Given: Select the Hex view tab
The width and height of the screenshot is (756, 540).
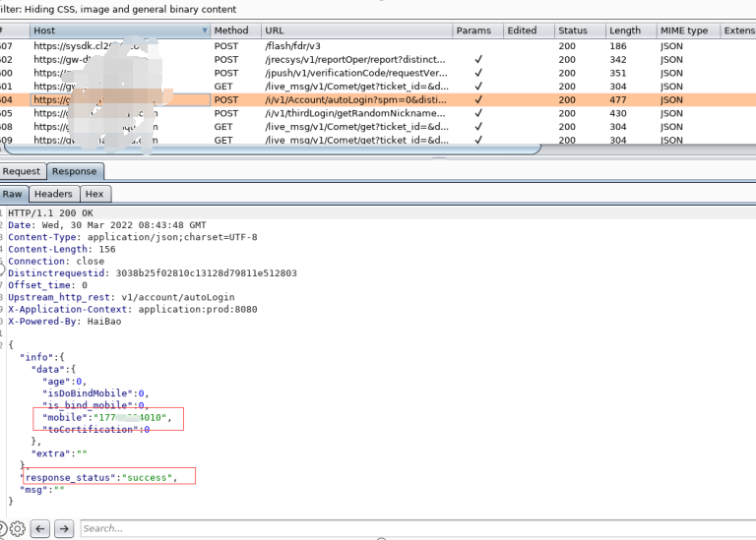Looking at the screenshot, I should pos(94,194).
